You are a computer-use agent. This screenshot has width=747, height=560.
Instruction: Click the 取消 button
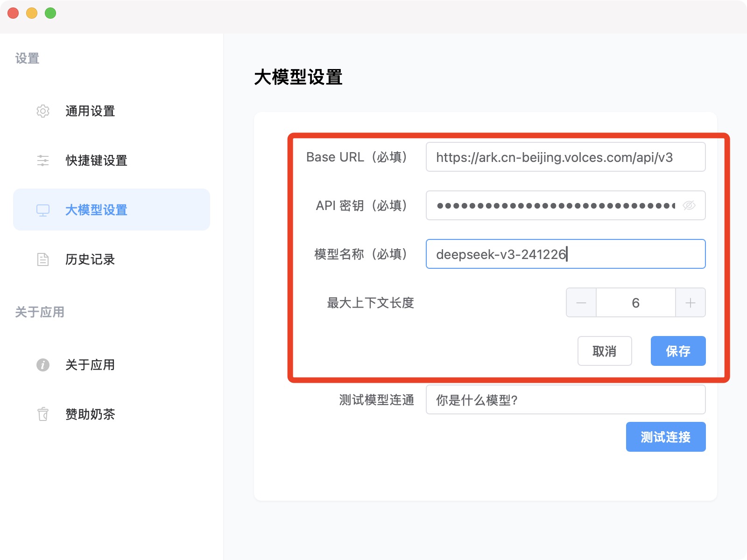click(x=605, y=351)
